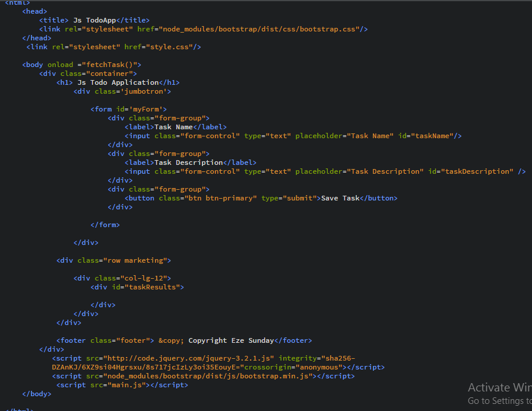This screenshot has width=532, height=411.
Task: Click the heading text "Js Todo Application"
Action: click(x=118, y=82)
